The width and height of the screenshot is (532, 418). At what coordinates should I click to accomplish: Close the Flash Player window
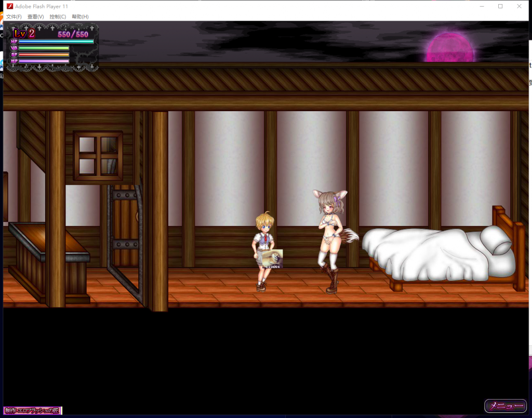(519, 6)
